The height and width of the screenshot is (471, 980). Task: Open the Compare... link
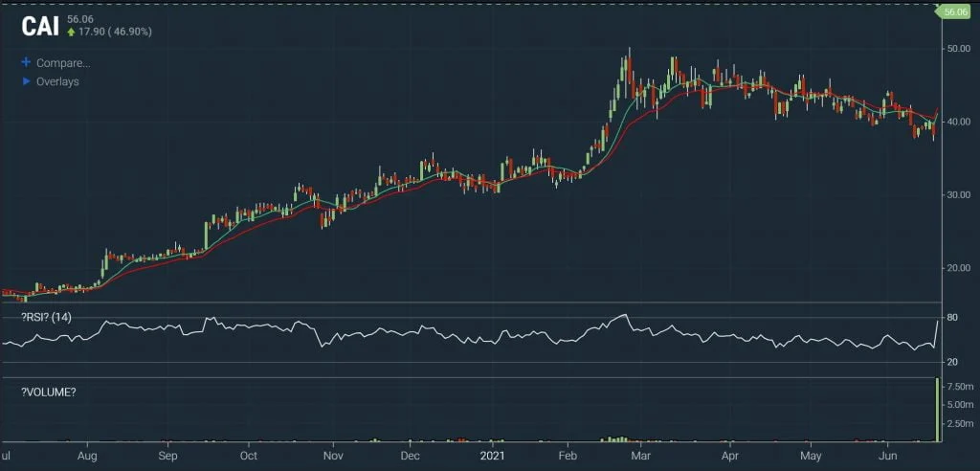(x=63, y=63)
